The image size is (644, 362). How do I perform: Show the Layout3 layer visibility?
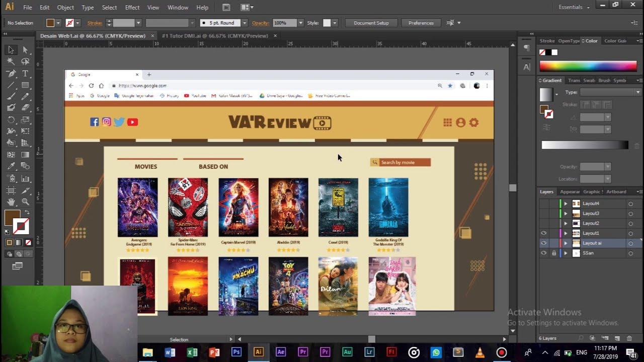click(x=543, y=213)
